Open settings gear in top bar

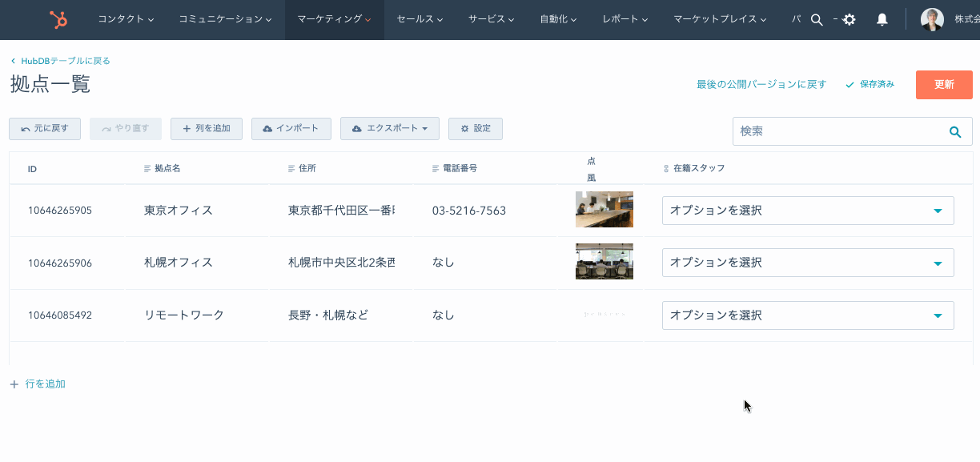[849, 20]
